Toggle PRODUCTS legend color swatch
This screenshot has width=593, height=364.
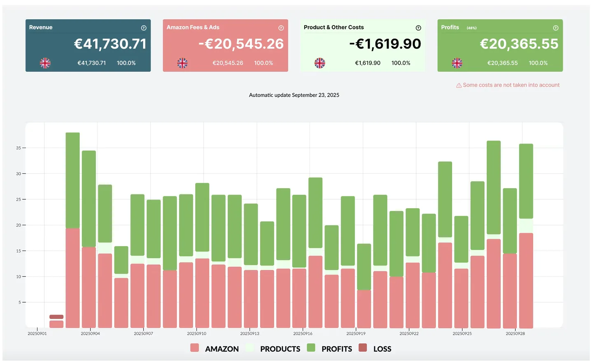tap(250, 348)
